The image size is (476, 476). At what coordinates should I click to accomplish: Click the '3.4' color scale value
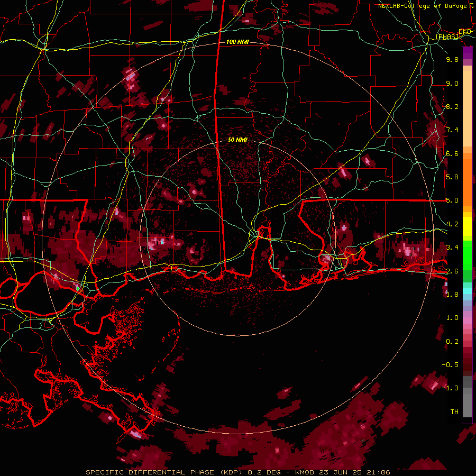pos(452,248)
